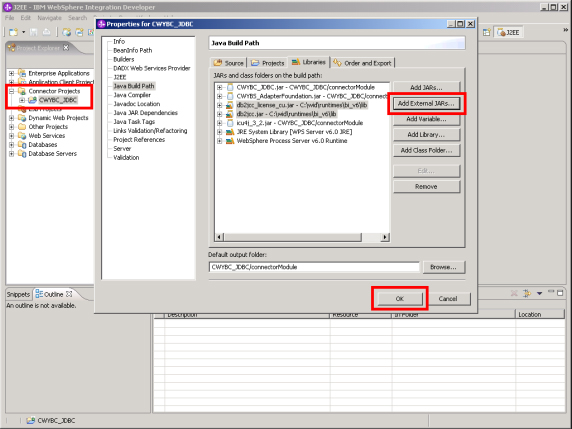Select Java Compiler property page
572x429 pixels.
(132, 95)
